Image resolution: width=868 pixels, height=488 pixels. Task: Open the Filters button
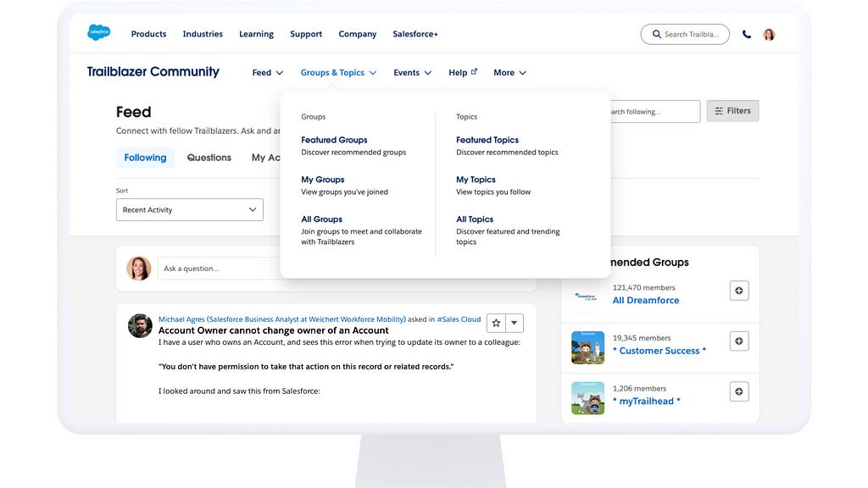tap(732, 111)
